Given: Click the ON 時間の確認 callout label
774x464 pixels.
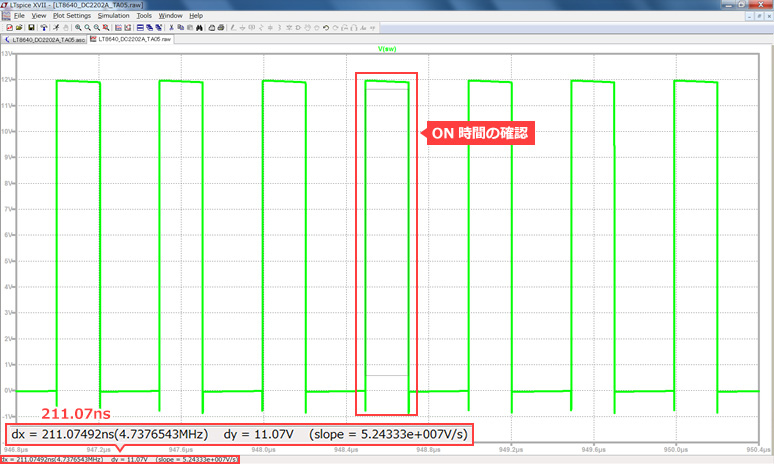Looking at the screenshot, I should [477, 133].
